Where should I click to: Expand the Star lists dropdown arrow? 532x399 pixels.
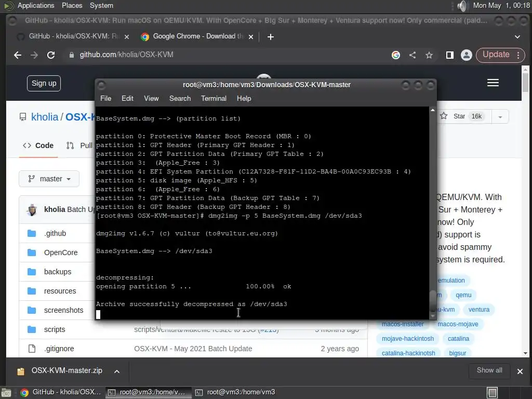point(500,117)
